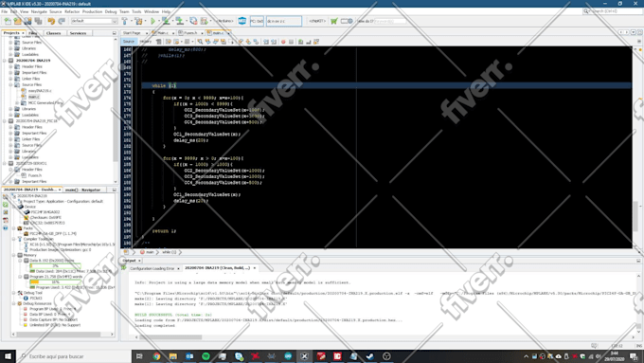Collapse the Memory node in Dashboard
Viewport: 644px width, 363px height.
click(14, 255)
